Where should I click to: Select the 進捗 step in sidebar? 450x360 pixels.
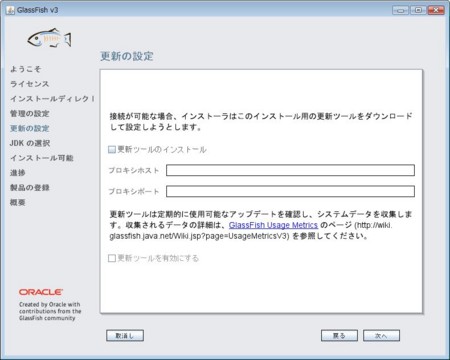[x=18, y=173]
